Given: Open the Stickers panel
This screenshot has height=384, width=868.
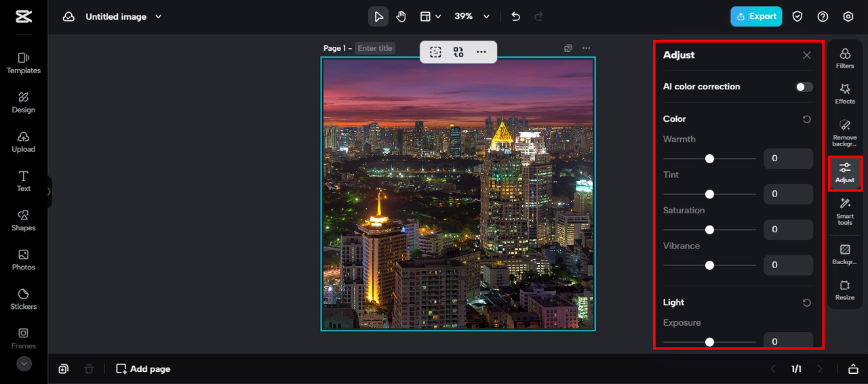Looking at the screenshot, I should pos(24,299).
